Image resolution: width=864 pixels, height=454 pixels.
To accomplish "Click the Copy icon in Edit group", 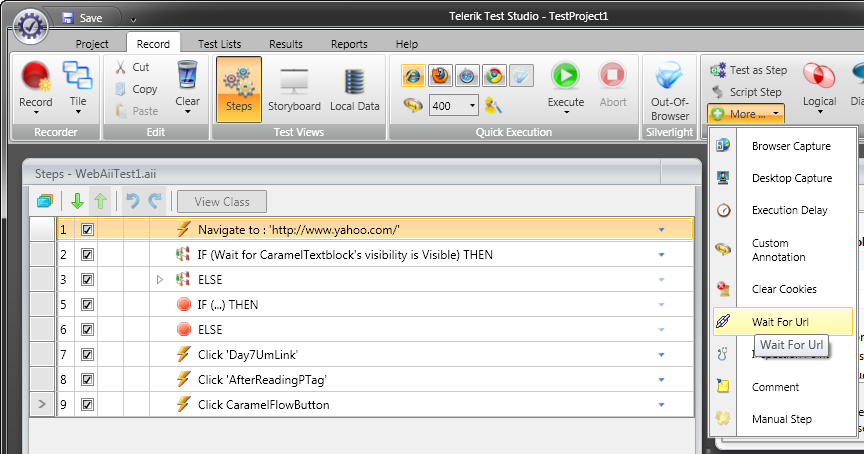I will (121, 89).
